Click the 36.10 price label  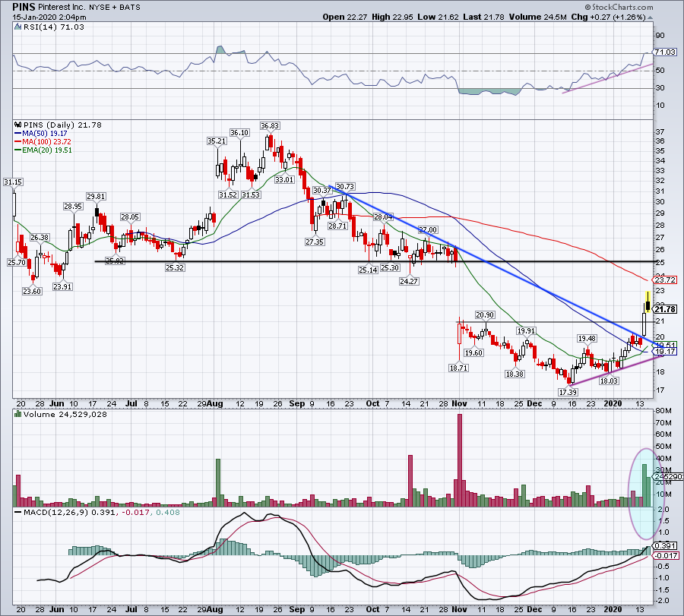click(239, 132)
